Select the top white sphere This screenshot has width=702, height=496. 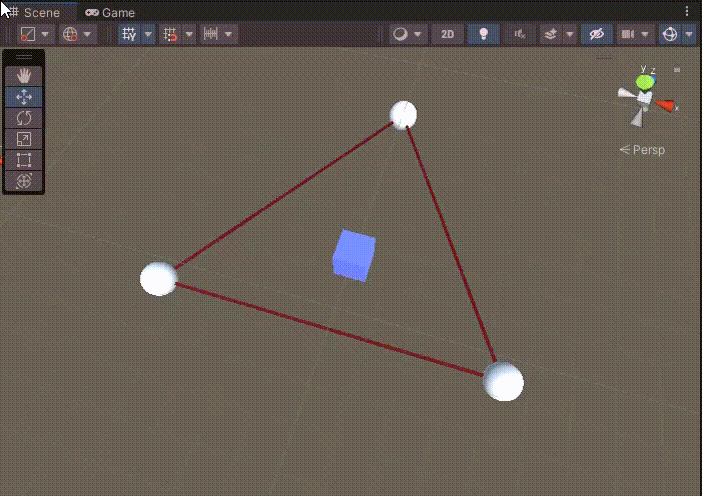(x=403, y=115)
